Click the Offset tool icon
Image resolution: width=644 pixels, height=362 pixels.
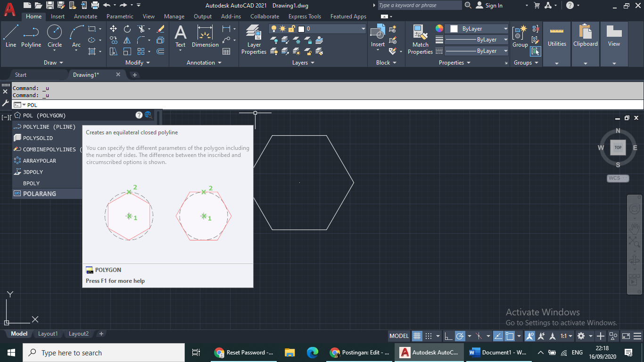click(x=160, y=51)
